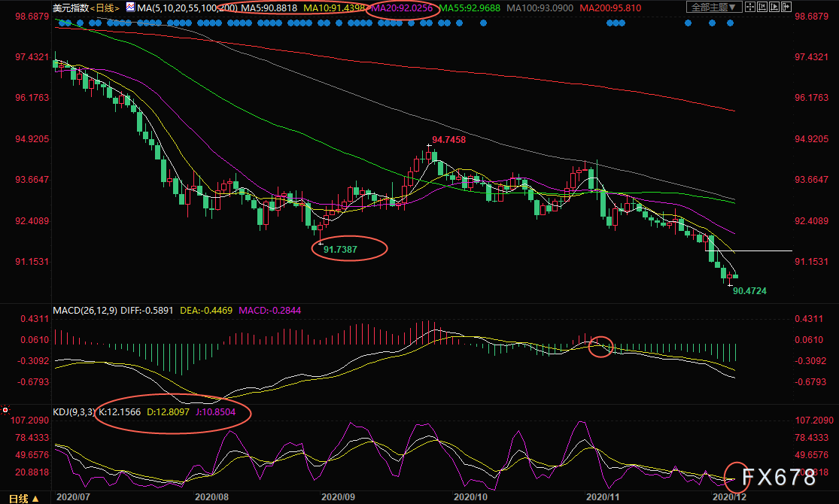Select the KDJ(9,3,3) indicator label
839x504 pixels.
coord(73,412)
